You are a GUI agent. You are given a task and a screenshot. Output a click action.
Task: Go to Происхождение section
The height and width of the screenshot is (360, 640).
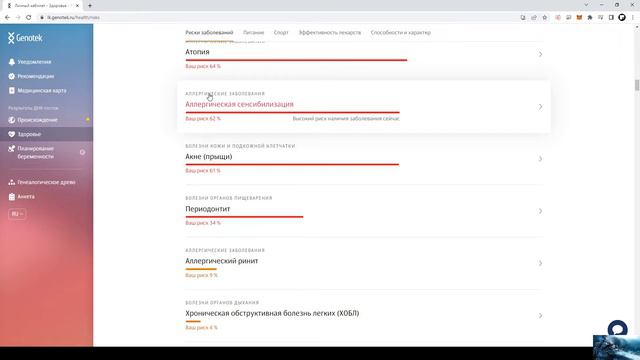point(37,120)
